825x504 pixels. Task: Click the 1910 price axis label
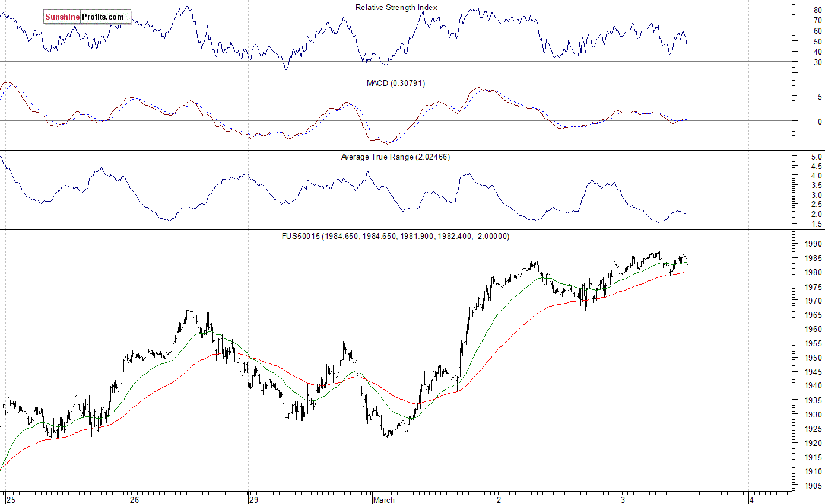[x=813, y=471]
